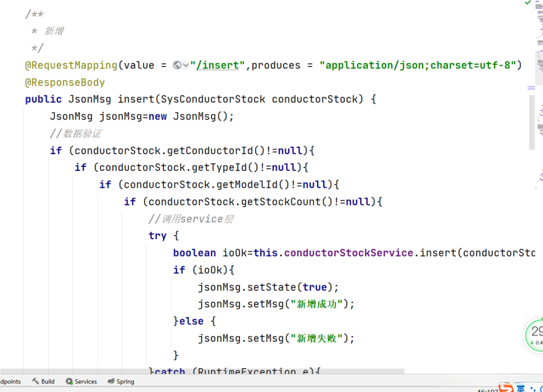Click the hammer icon of the Build tab

(x=35, y=381)
